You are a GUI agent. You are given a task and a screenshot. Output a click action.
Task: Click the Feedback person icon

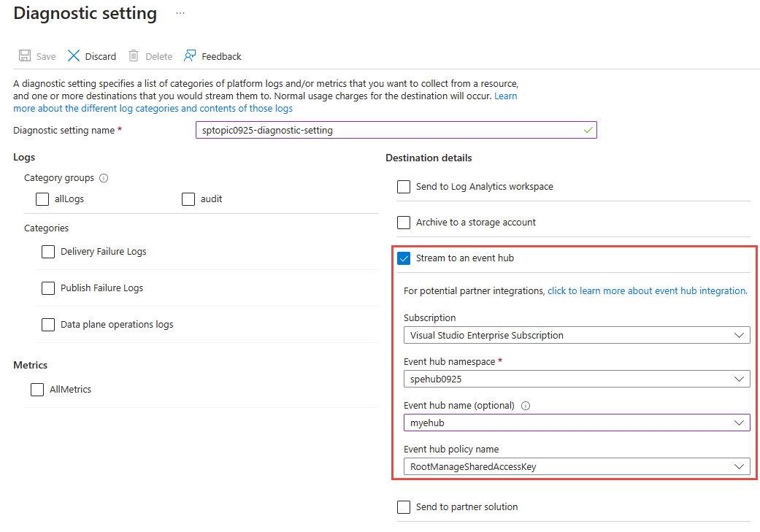(x=191, y=56)
